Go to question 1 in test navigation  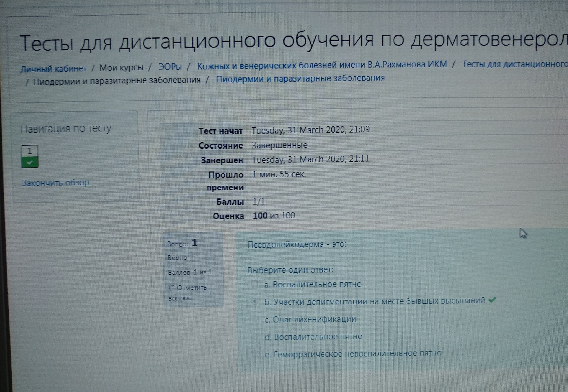point(30,156)
